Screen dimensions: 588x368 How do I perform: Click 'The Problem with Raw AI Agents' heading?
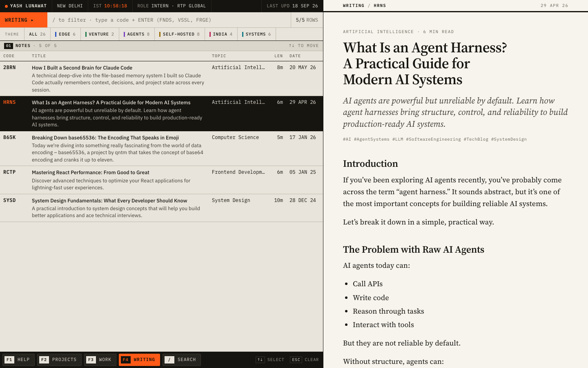[414, 249]
